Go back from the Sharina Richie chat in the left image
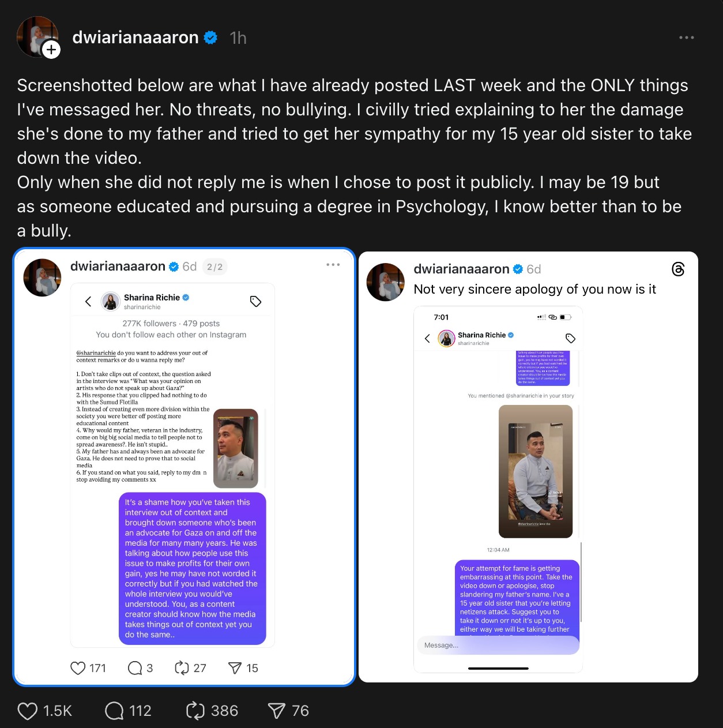This screenshot has width=723, height=728. (x=88, y=301)
